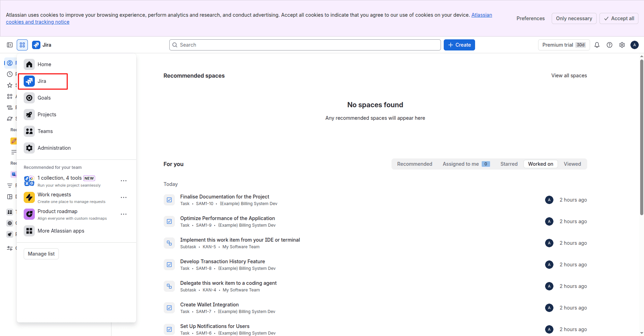Screen dimensions: 644x336
Task: Click the page vertical scrollbar
Action: click(x=642, y=137)
